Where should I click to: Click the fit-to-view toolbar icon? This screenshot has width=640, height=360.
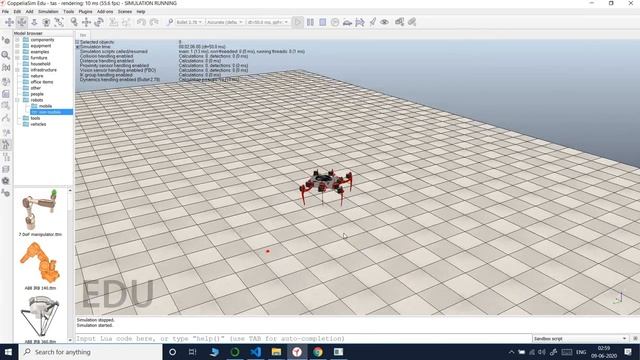click(59, 22)
